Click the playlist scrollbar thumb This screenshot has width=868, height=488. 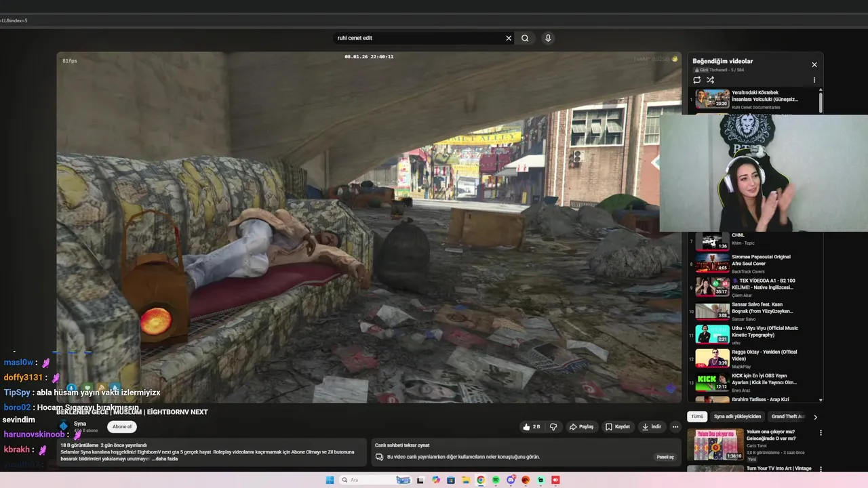(821, 102)
